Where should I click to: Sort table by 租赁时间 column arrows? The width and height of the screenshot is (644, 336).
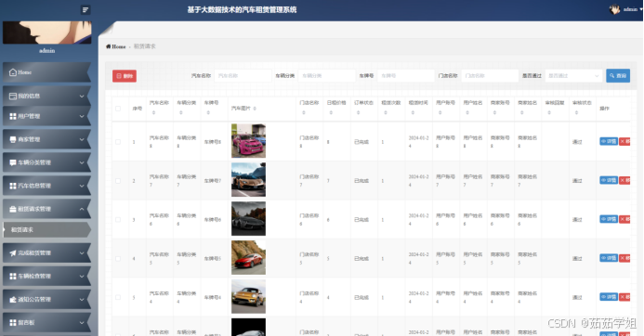413,112
